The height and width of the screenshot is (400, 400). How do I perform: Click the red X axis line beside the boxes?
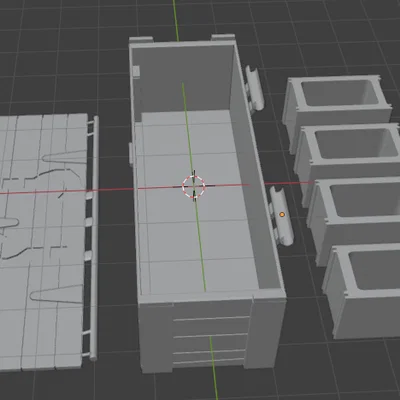pos(288,183)
